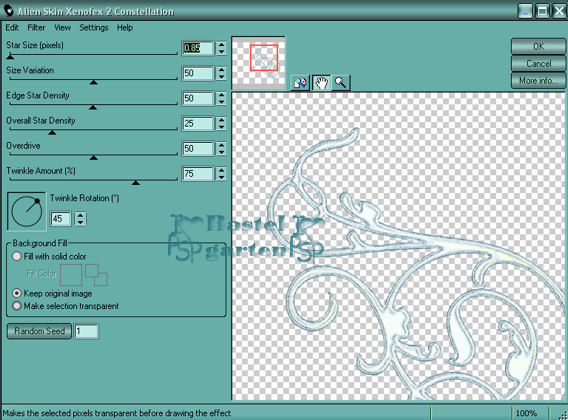Screen dimensions: 568x420
Task: Decrease Overdrive with down arrow
Action: (x=222, y=152)
